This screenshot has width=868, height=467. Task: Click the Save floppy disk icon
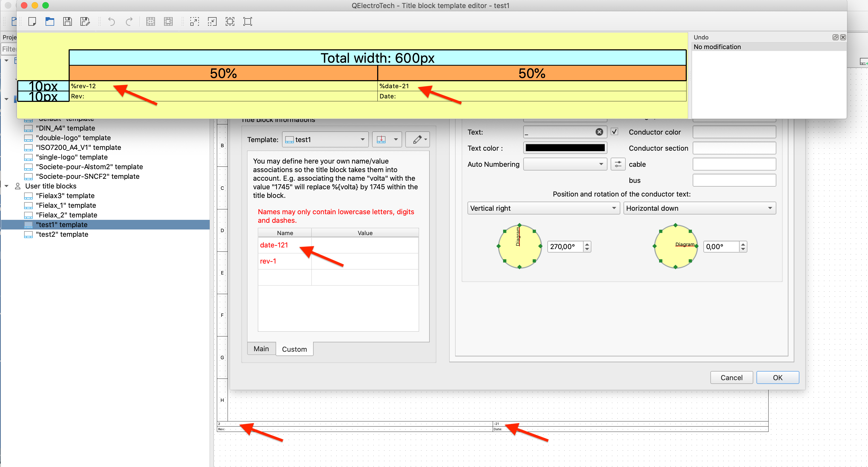point(67,21)
